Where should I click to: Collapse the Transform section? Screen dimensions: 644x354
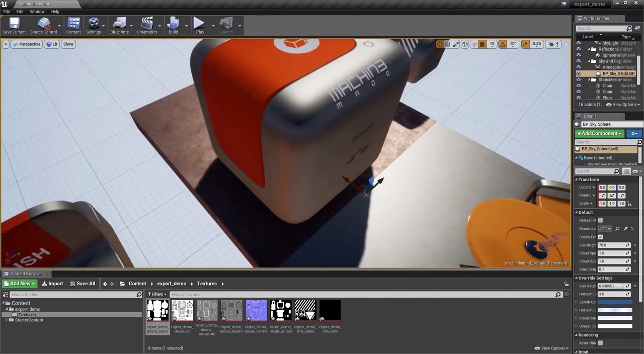tap(577, 180)
